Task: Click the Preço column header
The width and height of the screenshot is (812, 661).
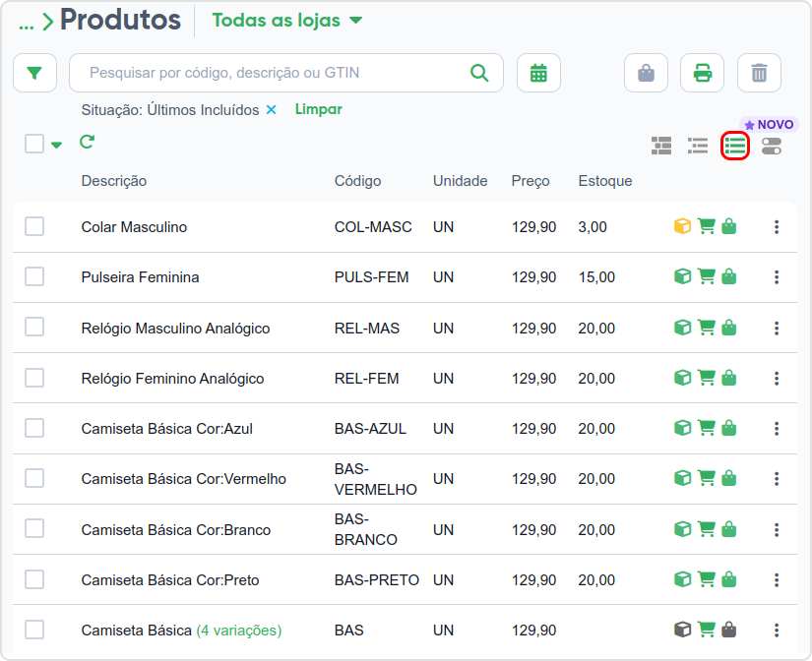Action: pyautogui.click(x=531, y=181)
